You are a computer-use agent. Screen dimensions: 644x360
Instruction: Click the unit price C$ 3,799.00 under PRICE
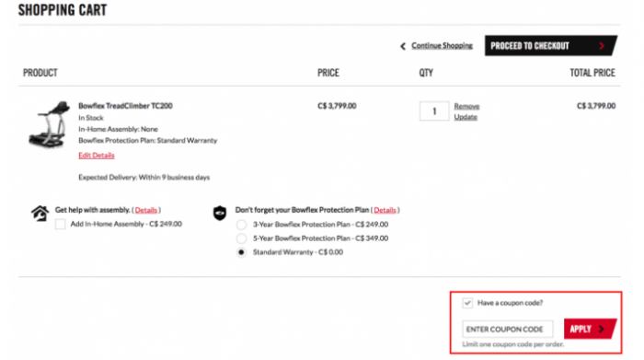337,106
